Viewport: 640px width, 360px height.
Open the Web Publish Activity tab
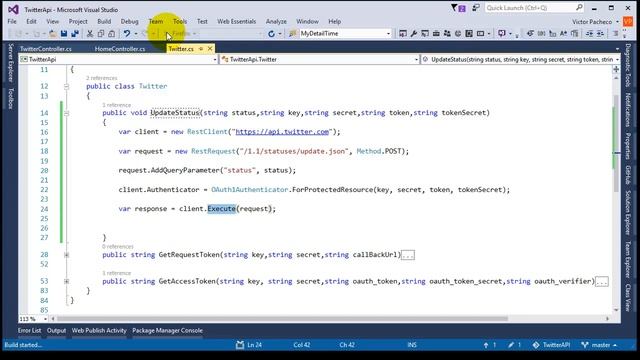(99, 331)
